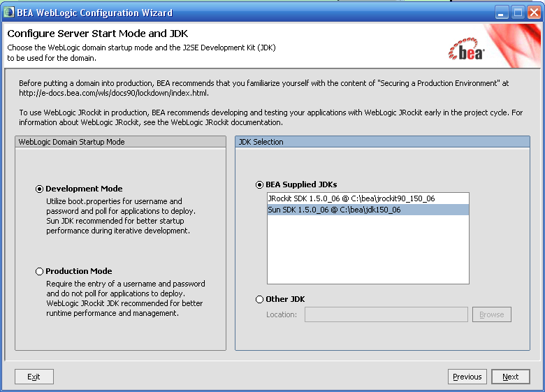Image resolution: width=545 pixels, height=392 pixels.
Task: Click the JDK Selection panel header
Action: pos(382,142)
